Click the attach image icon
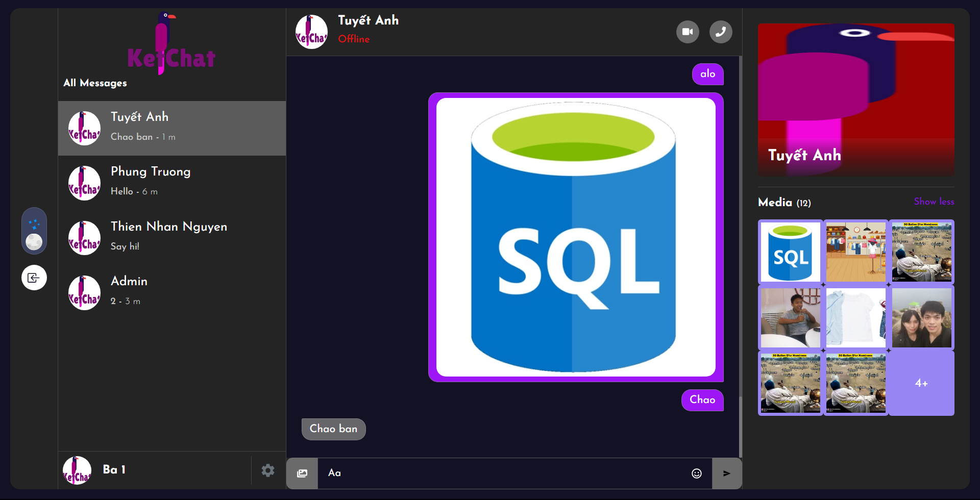Screen dimensions: 980x500 (302, 473)
